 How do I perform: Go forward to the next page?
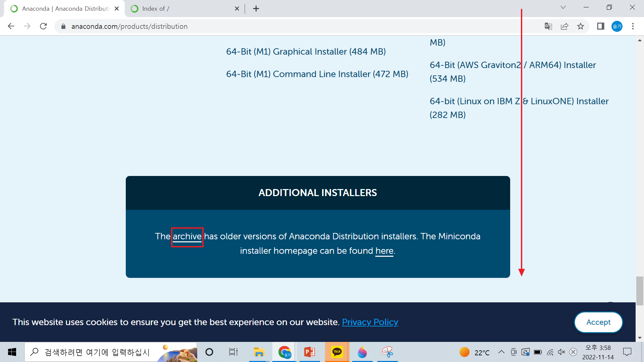click(27, 26)
